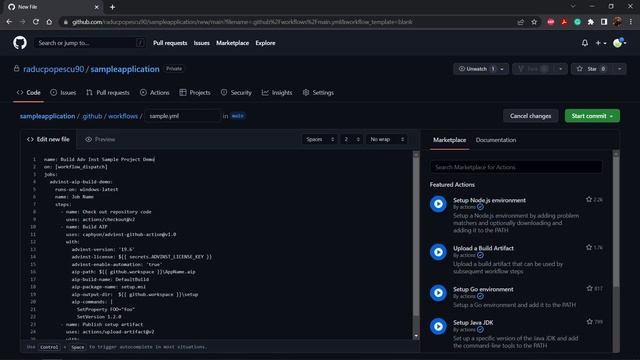Close the New File browser tab
The image size is (640, 360).
(x=96, y=7)
